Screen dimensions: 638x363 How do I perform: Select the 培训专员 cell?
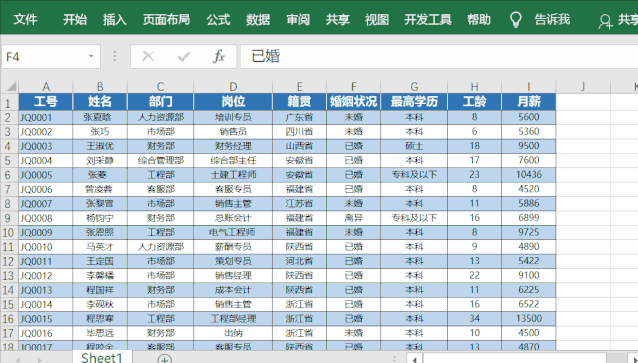233,118
